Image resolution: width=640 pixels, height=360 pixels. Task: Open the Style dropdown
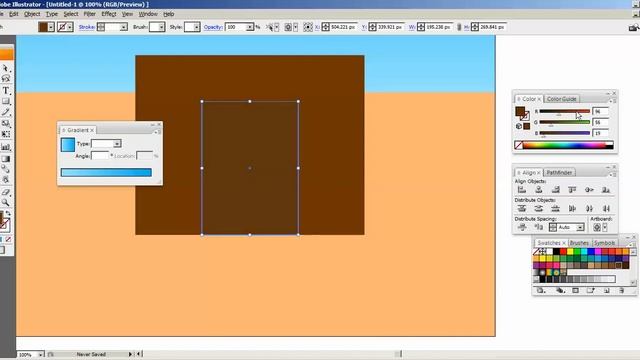click(x=196, y=27)
